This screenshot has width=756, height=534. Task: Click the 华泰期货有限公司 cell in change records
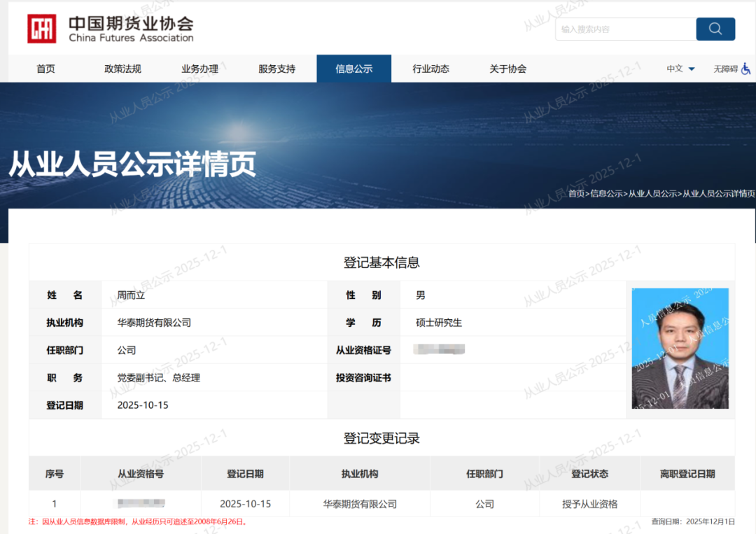(x=360, y=504)
